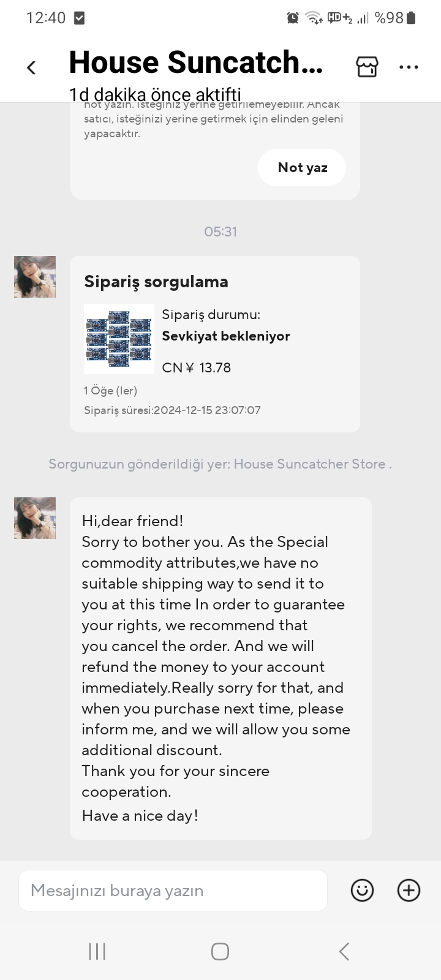Open the seller's store via storefront icon
The height and width of the screenshot is (980, 441).
coord(367,67)
